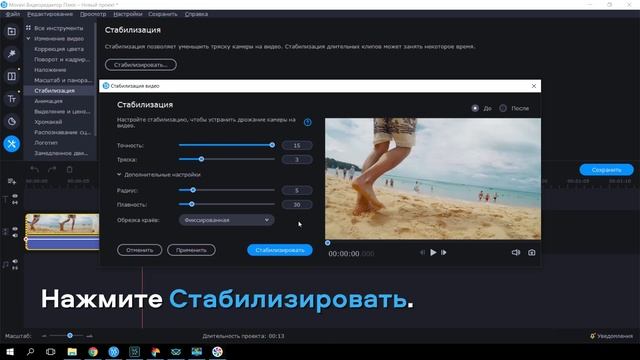Open taskbar search magnifier

coord(30,351)
